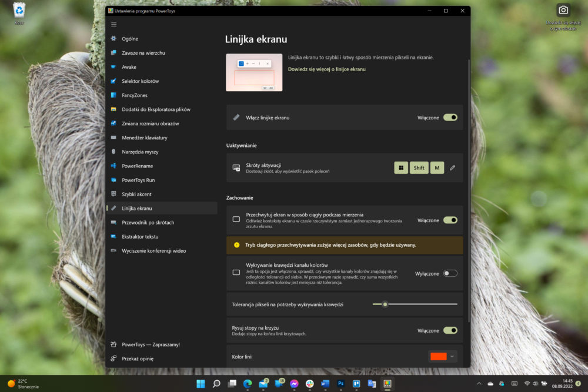Image resolution: width=588 pixels, height=392 pixels.
Task: Open Photoshop from the taskbar
Action: [x=341, y=384]
